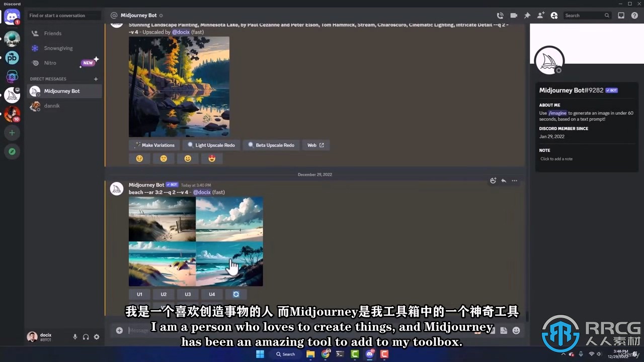Create a new direct message
644x362 pixels.
[96, 79]
